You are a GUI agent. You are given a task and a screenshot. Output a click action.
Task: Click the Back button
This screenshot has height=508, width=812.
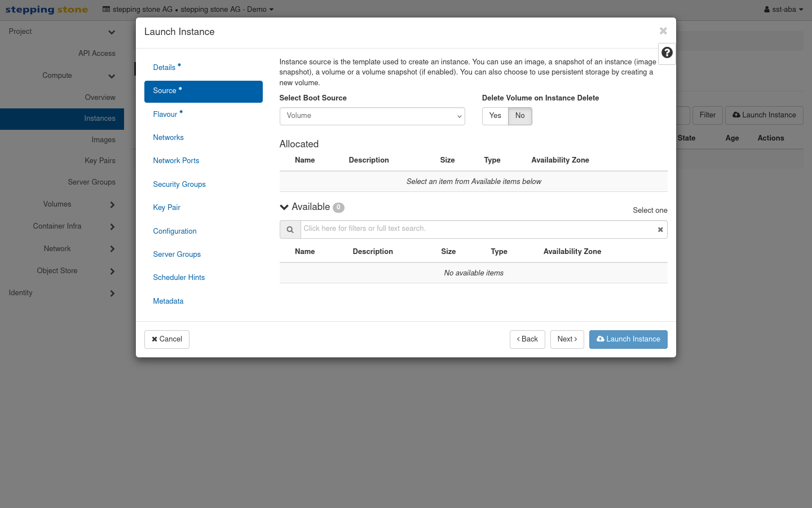tap(527, 339)
